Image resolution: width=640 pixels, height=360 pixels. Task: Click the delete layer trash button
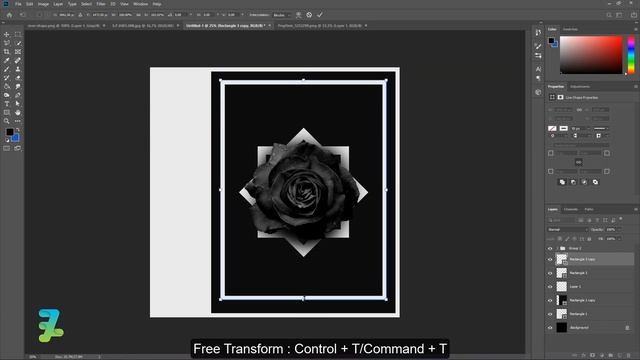tap(629, 356)
